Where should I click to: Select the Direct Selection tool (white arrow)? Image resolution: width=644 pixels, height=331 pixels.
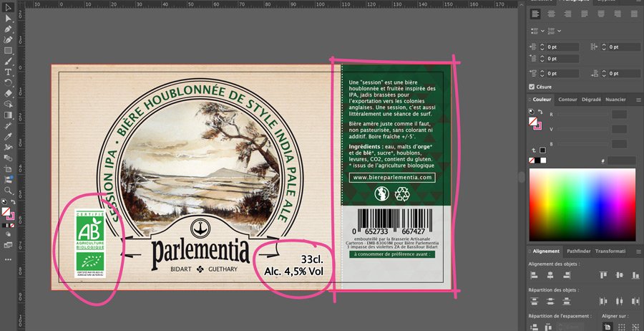[8, 18]
